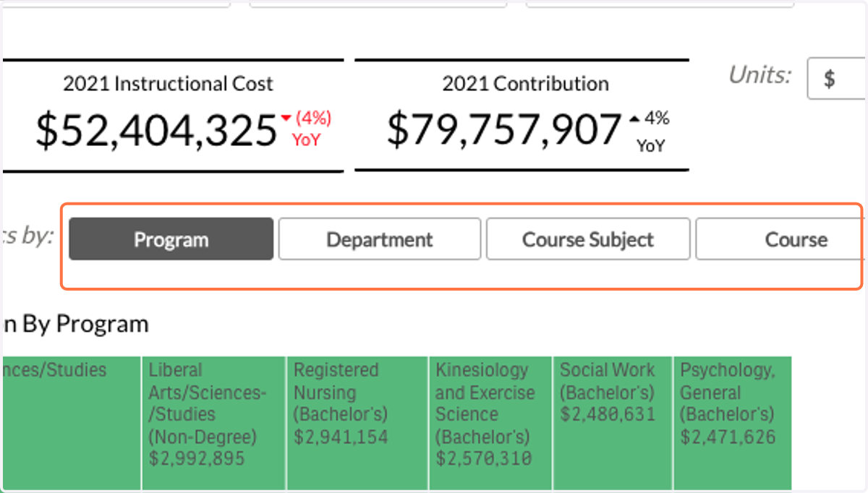Click the 2021 Contribution value $79,757,907
This screenshot has width=868, height=493.
pos(504,130)
